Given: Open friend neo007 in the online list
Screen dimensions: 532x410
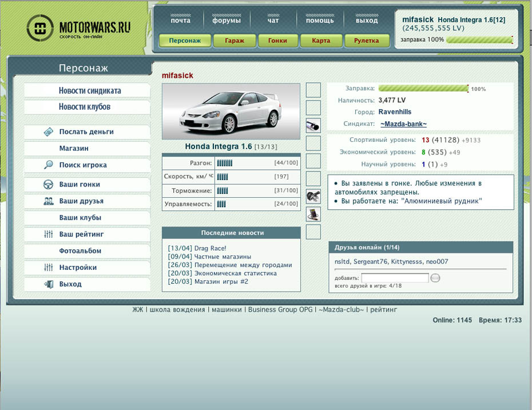Looking at the screenshot, I should pyautogui.click(x=437, y=262).
